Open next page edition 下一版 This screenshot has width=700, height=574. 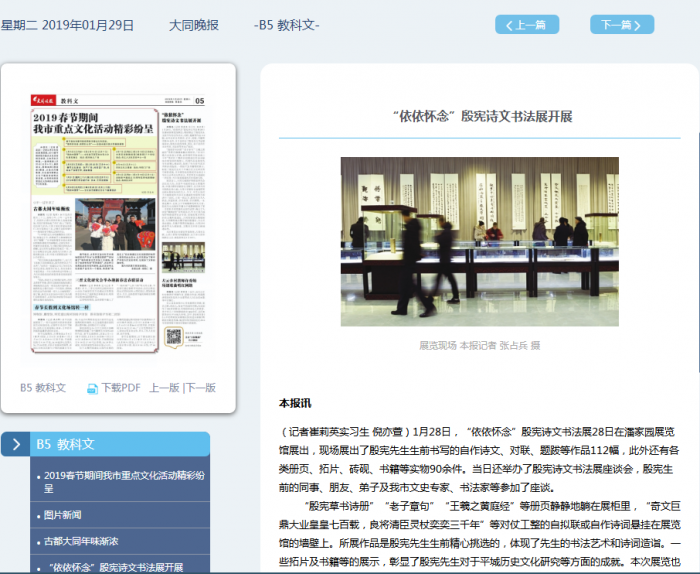point(201,387)
